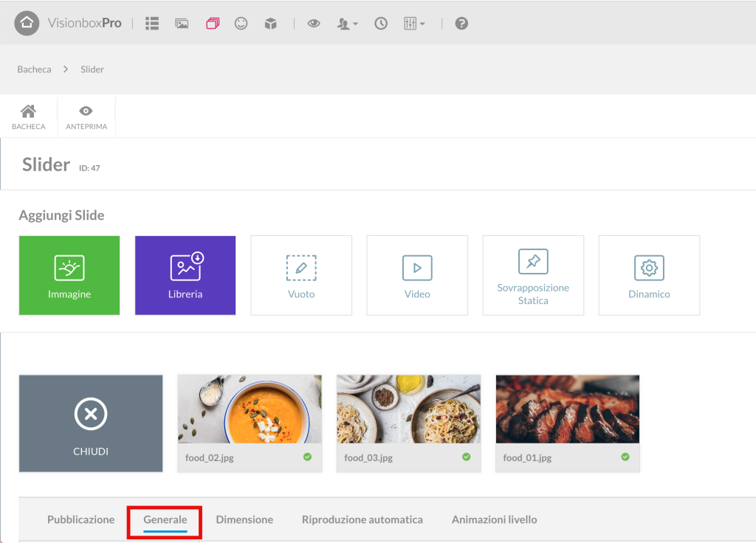This screenshot has width=756, height=543.
Task: Click the food_01.jpg file name
Action: point(527,457)
